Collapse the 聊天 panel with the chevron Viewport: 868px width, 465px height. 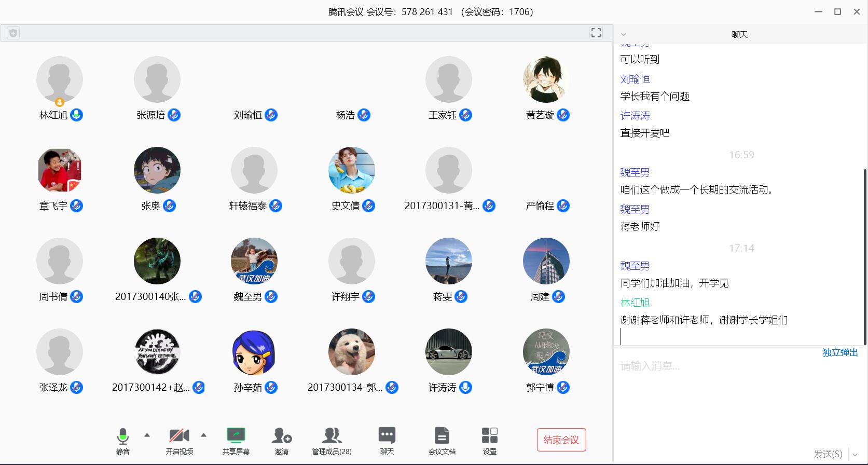624,35
